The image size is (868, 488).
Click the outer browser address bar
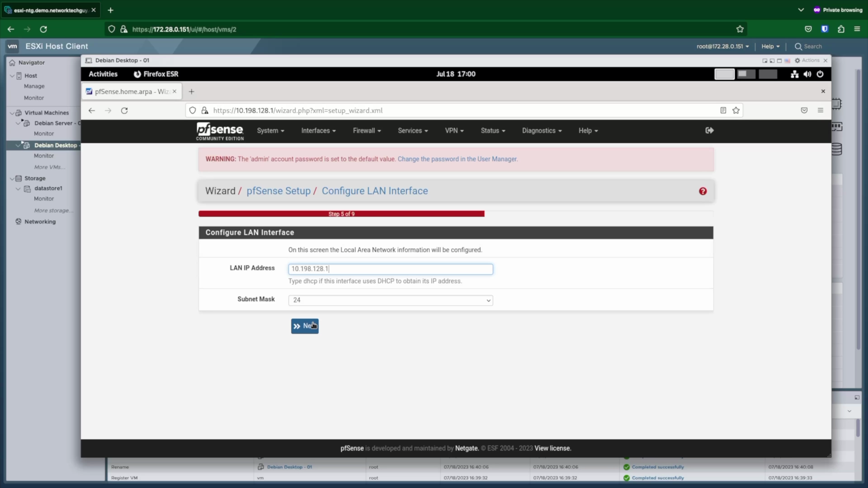425,29
